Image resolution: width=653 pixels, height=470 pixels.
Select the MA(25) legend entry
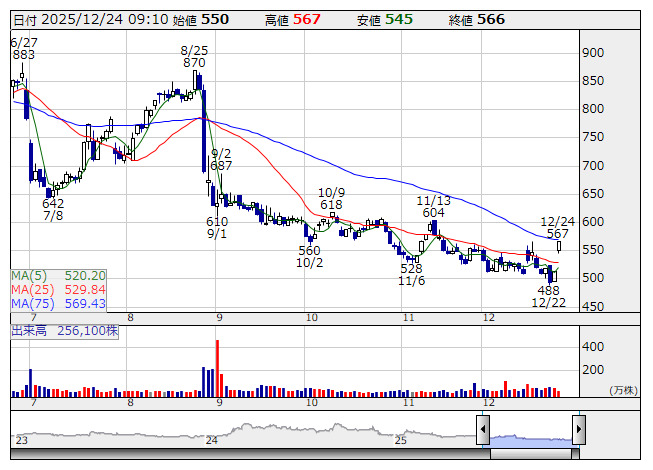pyautogui.click(x=59, y=289)
